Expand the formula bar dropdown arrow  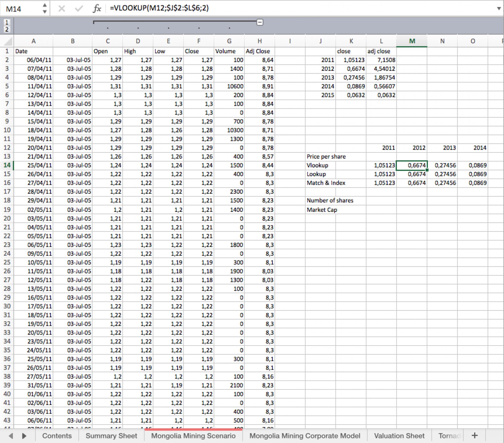[499, 8]
